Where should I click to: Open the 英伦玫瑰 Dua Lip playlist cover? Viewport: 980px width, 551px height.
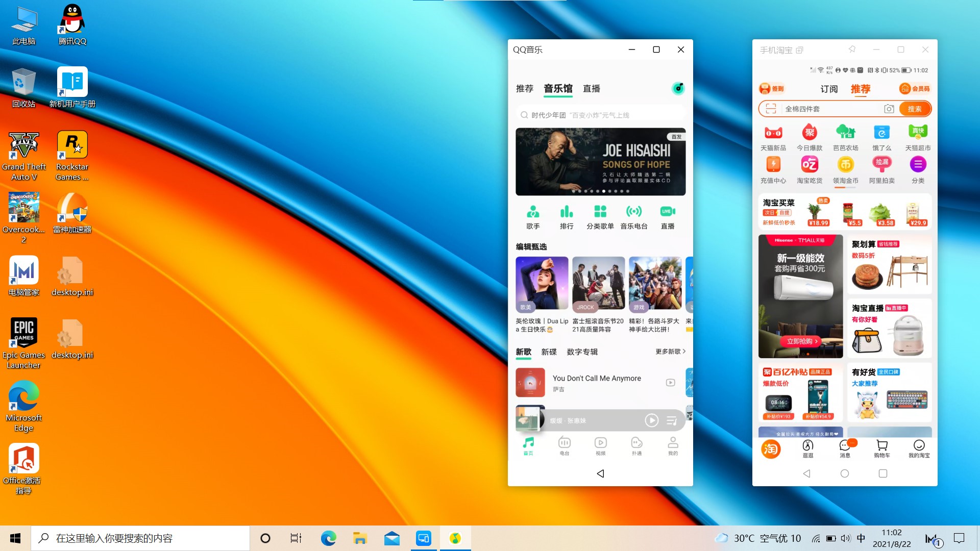tap(542, 283)
